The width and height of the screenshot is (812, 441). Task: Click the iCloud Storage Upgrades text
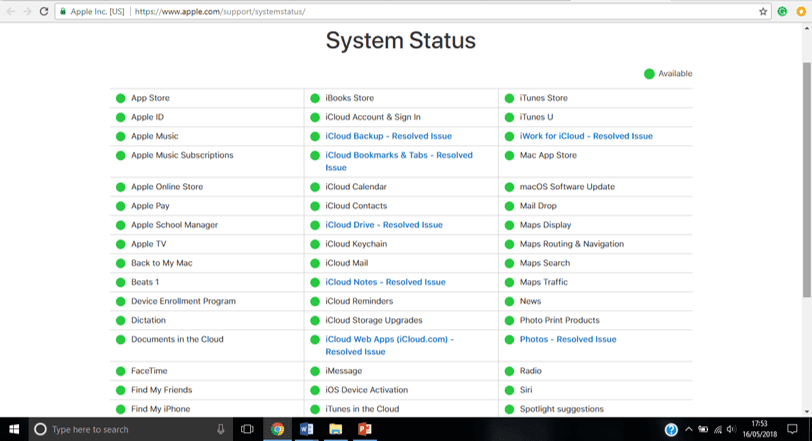pyautogui.click(x=374, y=320)
